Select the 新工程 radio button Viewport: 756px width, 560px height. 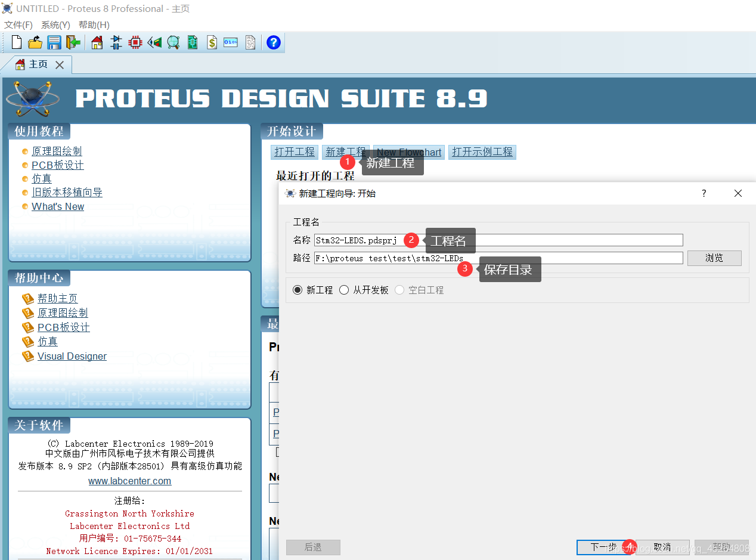(x=298, y=290)
